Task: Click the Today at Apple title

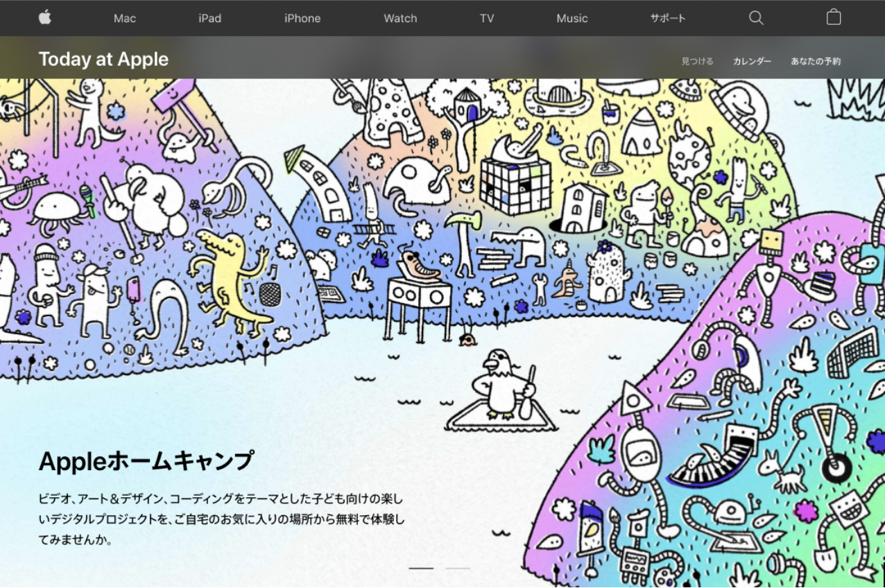Action: pyautogui.click(x=103, y=60)
